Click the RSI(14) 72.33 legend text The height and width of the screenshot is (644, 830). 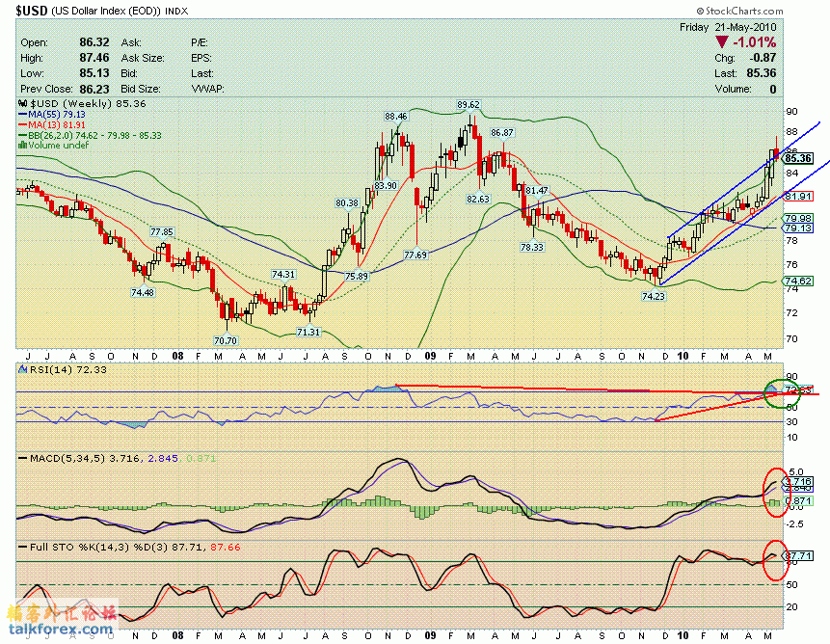pyautogui.click(x=68, y=369)
